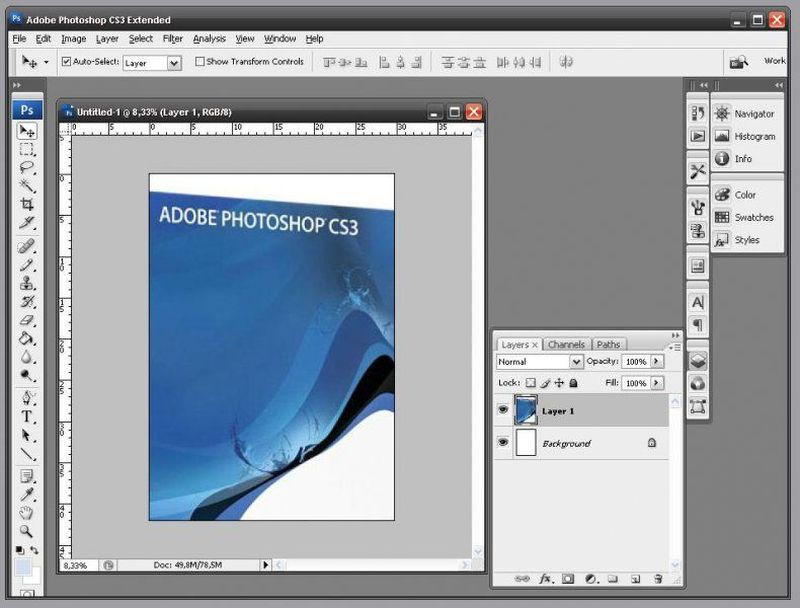800x608 pixels.
Task: Click the layer style fx icon
Action: point(546,578)
